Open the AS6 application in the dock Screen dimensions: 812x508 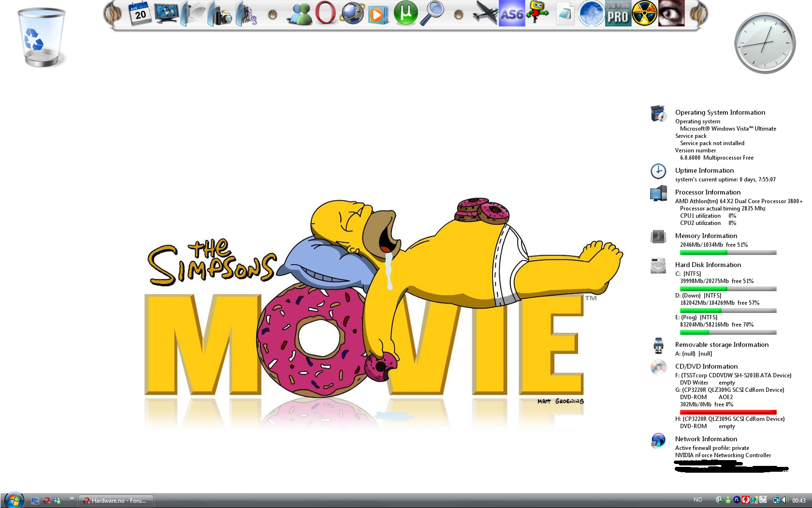pyautogui.click(x=512, y=13)
